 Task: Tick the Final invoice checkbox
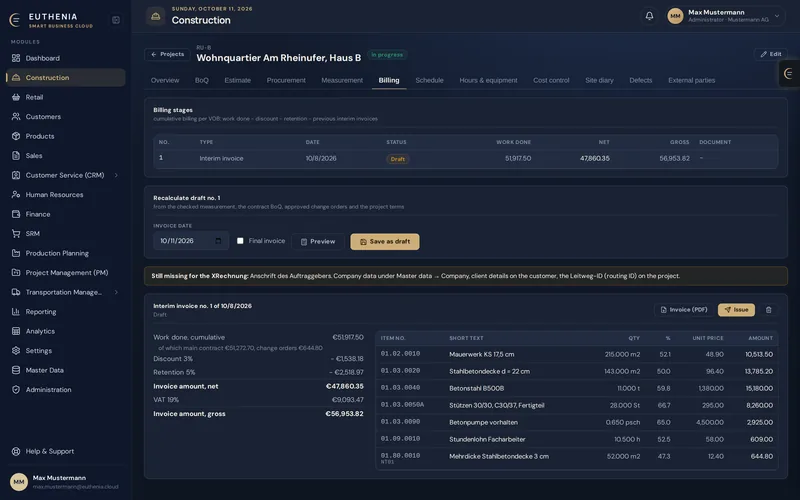240,241
